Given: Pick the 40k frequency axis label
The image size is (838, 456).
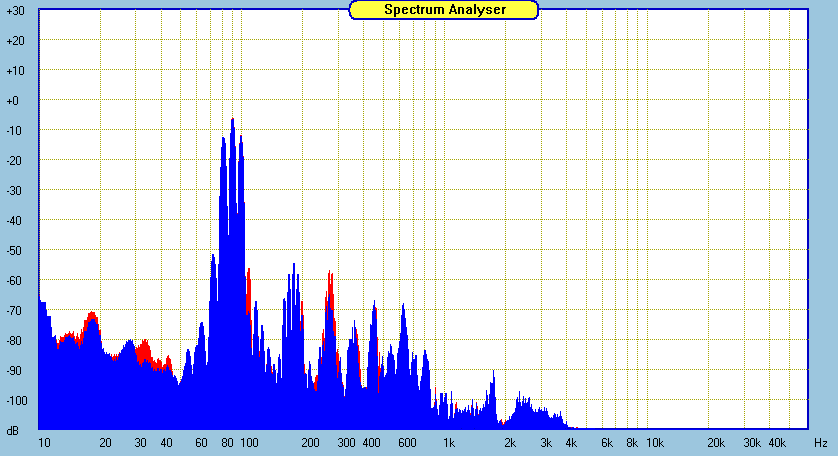Looking at the screenshot, I should 777,442.
